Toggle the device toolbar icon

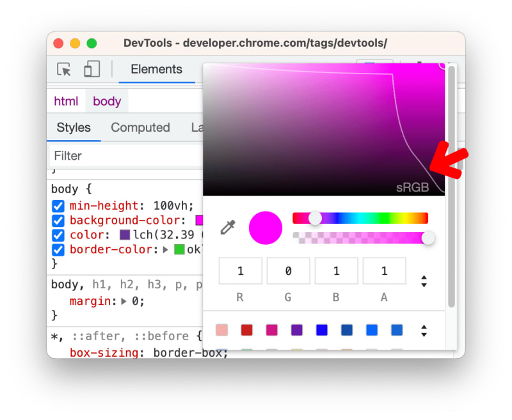coord(92,70)
